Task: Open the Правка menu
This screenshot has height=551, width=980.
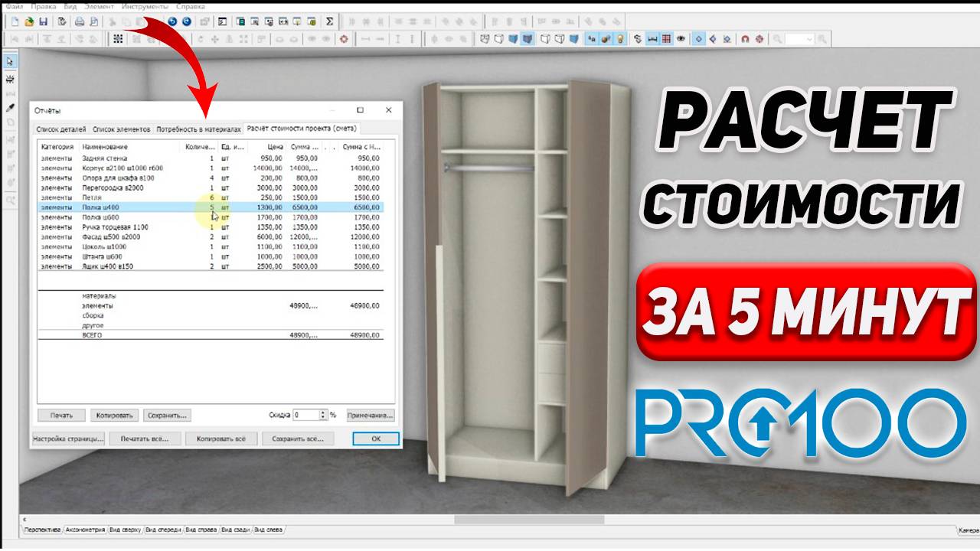Action: click(x=44, y=6)
